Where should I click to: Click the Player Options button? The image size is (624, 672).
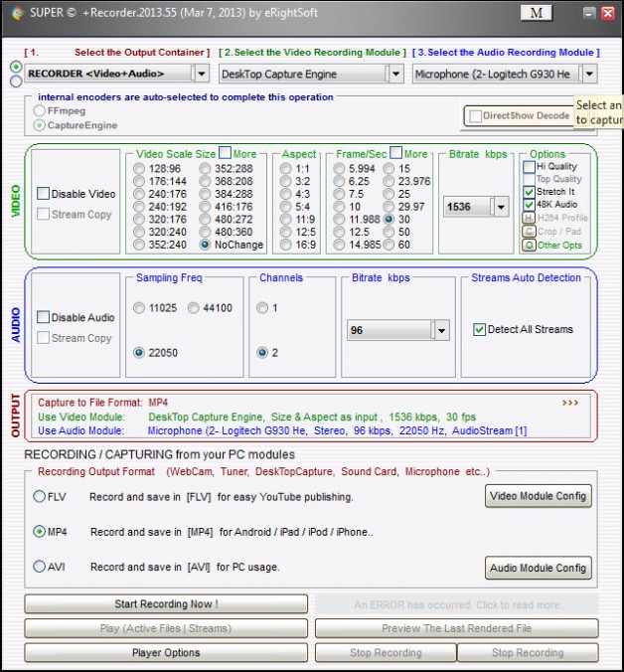(166, 653)
